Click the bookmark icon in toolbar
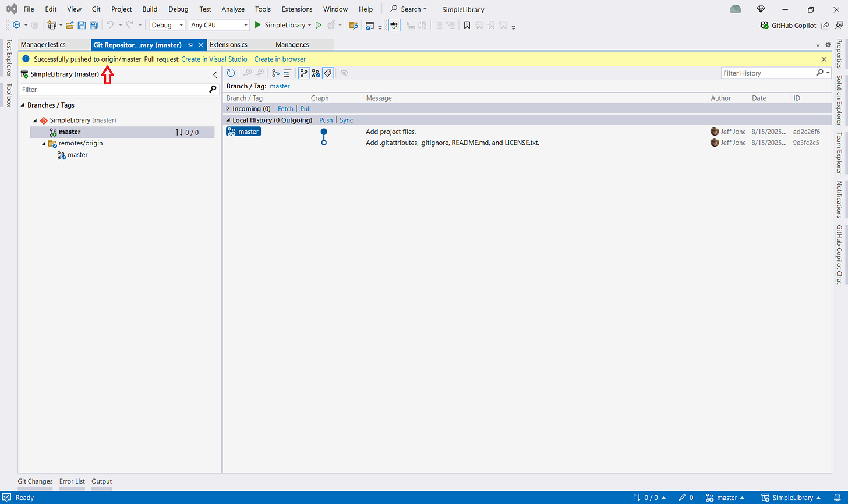Image resolution: width=848 pixels, height=504 pixels. [467, 25]
